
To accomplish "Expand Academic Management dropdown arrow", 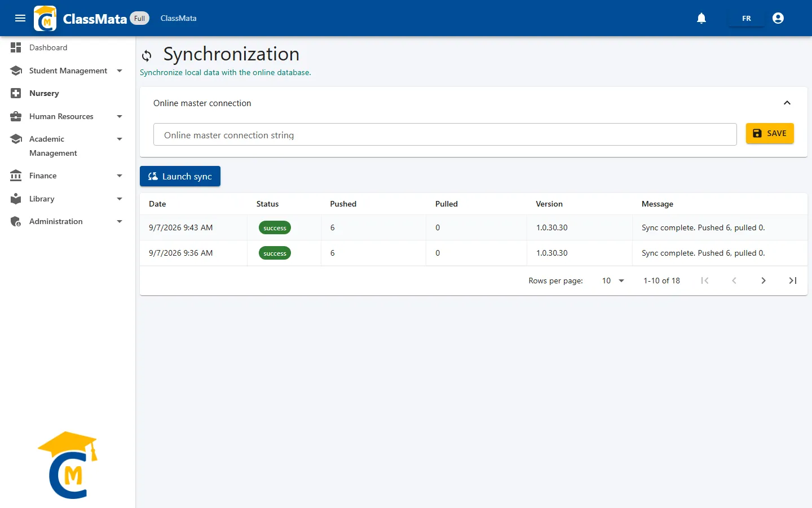I will point(120,139).
